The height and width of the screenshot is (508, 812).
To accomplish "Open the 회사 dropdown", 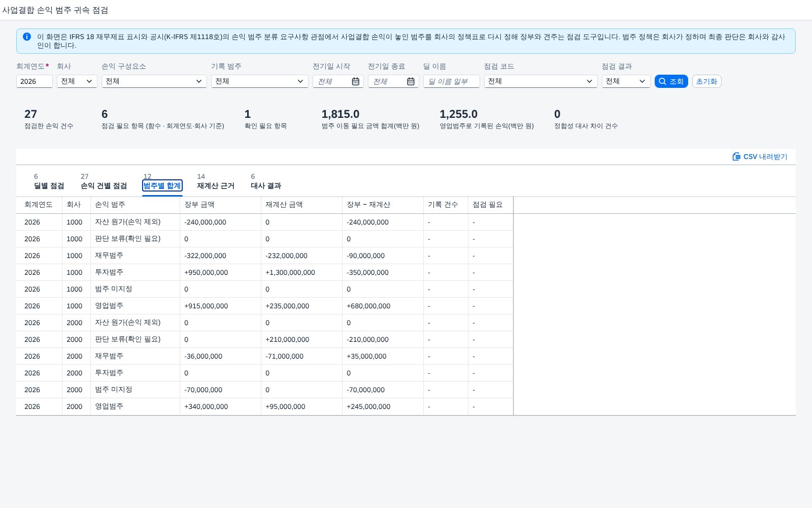I will pos(77,81).
